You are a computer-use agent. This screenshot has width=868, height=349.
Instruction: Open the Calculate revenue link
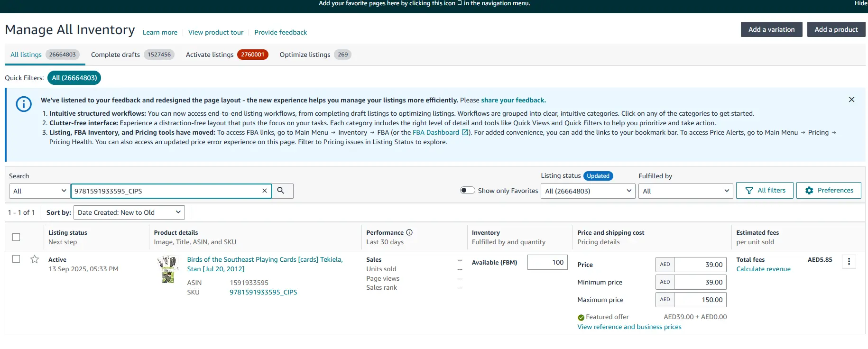pos(763,269)
